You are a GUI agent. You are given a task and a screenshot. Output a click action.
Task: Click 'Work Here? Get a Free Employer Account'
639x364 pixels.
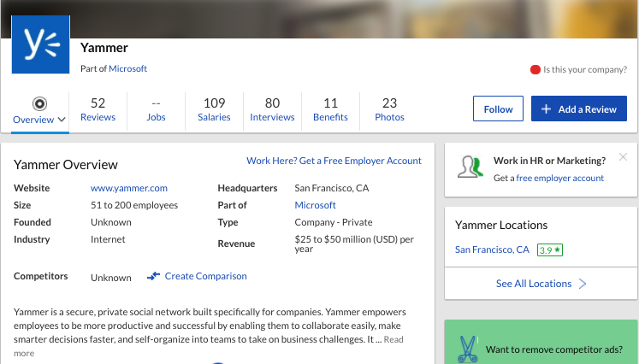click(334, 161)
